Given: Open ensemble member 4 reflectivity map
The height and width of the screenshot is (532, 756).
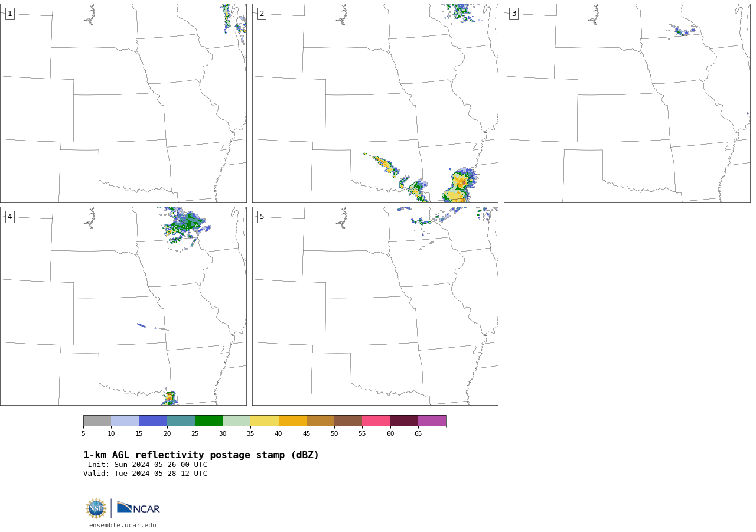Looking at the screenshot, I should [123, 306].
